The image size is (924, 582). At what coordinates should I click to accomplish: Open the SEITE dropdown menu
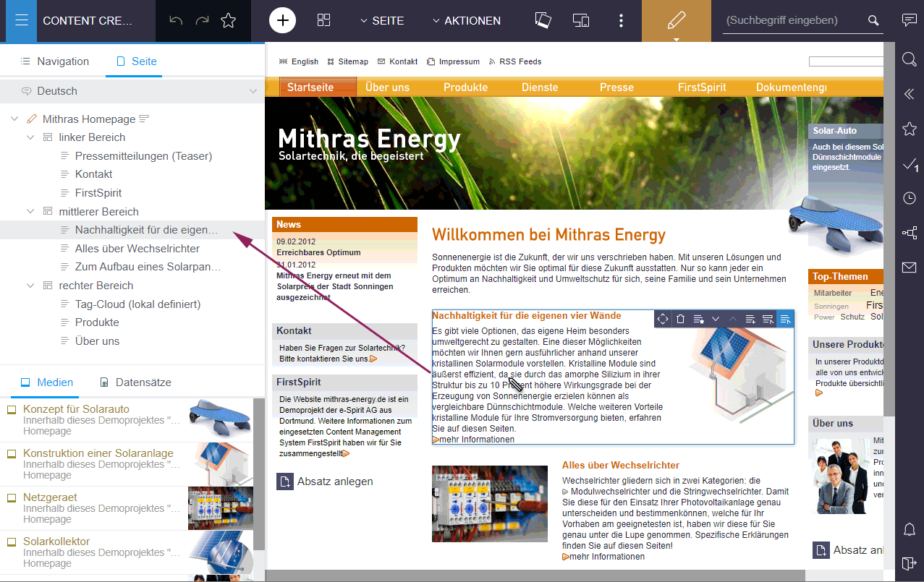pos(382,20)
